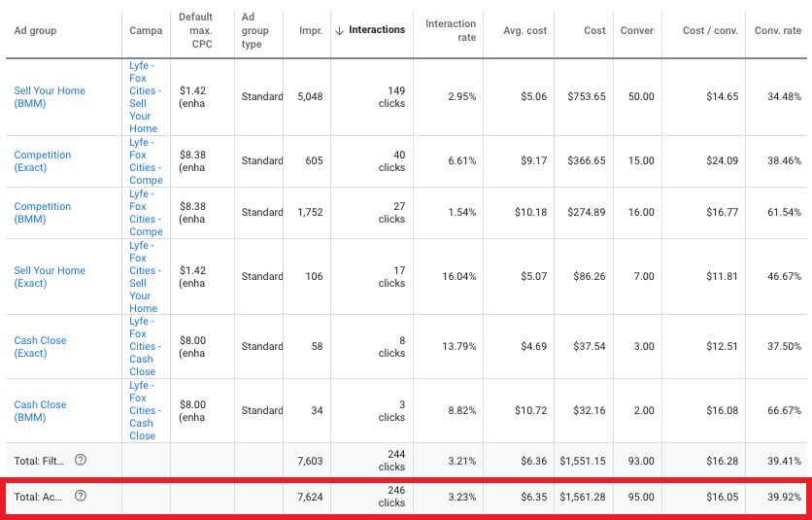Open campaign link in Cash Close (BMM) row

[x=144, y=410]
